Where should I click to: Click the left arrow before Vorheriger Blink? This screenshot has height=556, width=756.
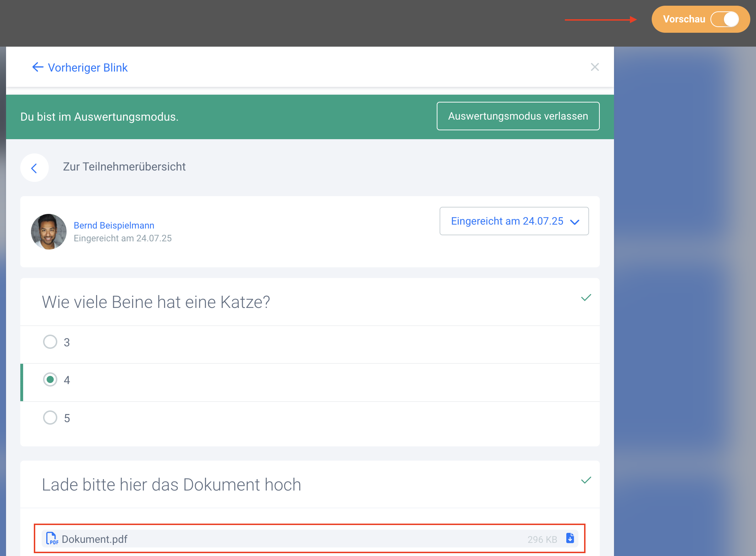click(38, 67)
